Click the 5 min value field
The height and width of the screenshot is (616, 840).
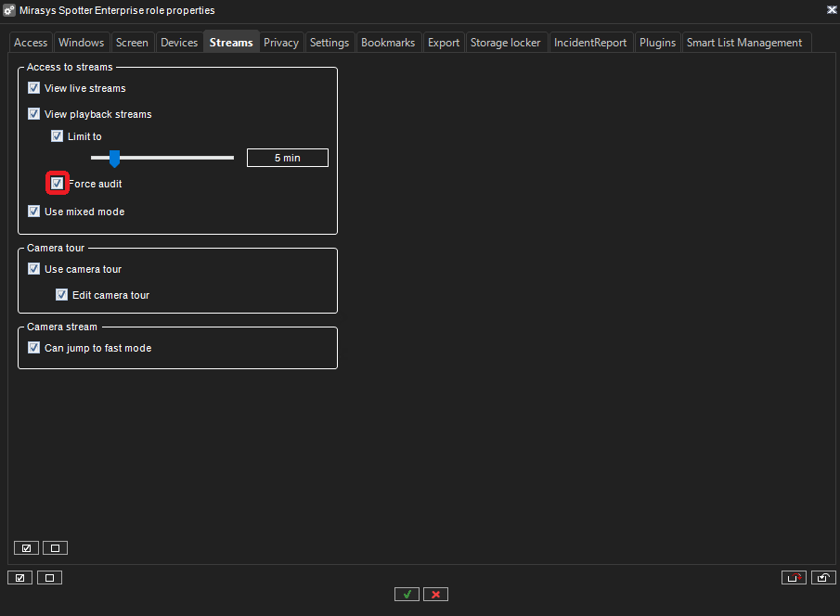(x=287, y=158)
